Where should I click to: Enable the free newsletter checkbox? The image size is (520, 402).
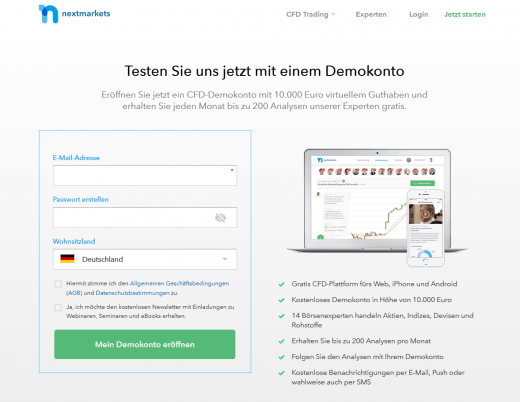click(x=58, y=307)
